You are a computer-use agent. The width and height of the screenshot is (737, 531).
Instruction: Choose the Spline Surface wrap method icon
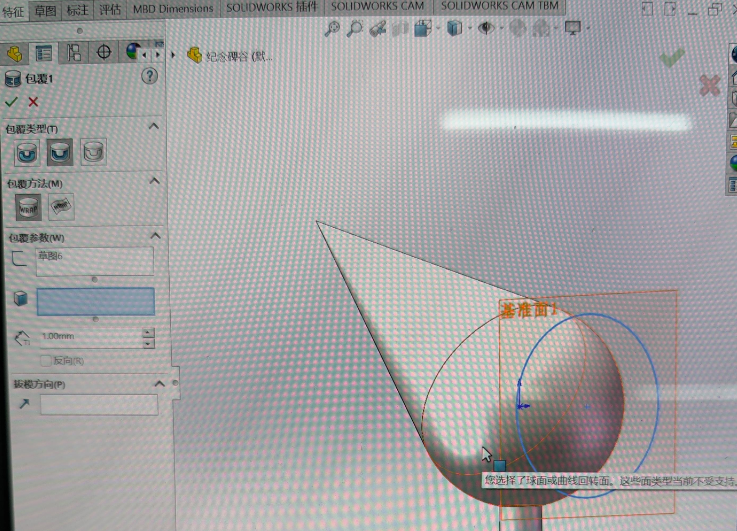[x=61, y=207]
